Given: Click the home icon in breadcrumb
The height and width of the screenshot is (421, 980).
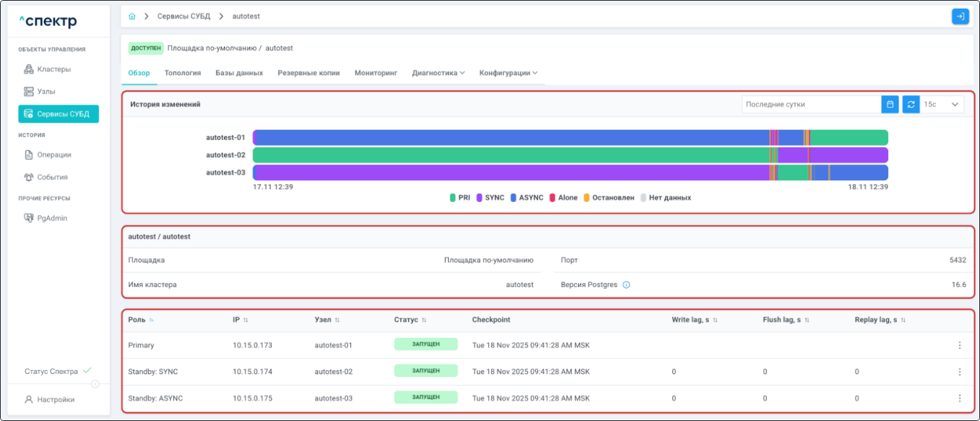Looking at the screenshot, I should click(131, 17).
